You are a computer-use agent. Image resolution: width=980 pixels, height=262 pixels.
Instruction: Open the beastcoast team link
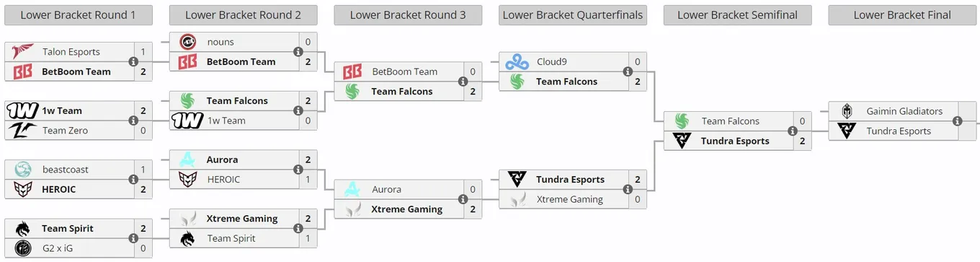pos(66,170)
